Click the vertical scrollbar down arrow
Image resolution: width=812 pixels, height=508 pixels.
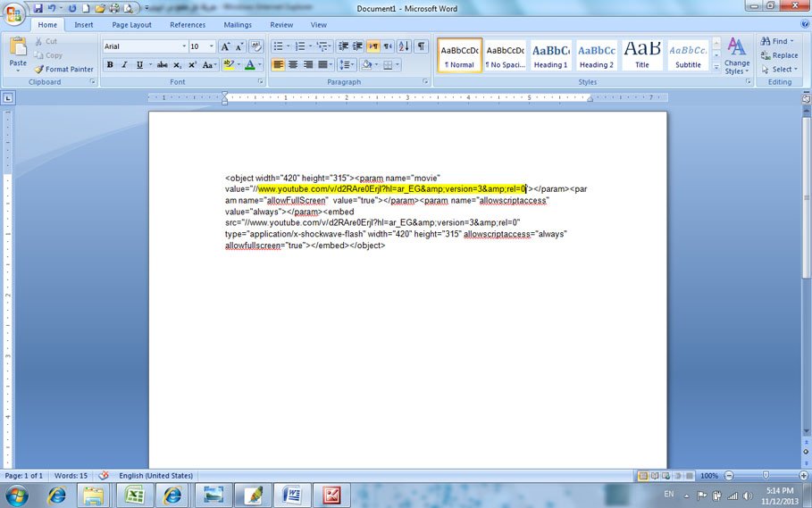[807, 431]
